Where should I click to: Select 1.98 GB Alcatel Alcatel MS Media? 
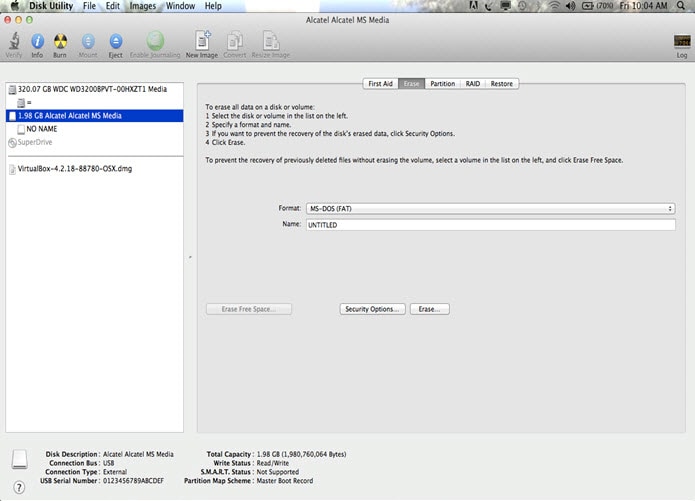coord(94,116)
